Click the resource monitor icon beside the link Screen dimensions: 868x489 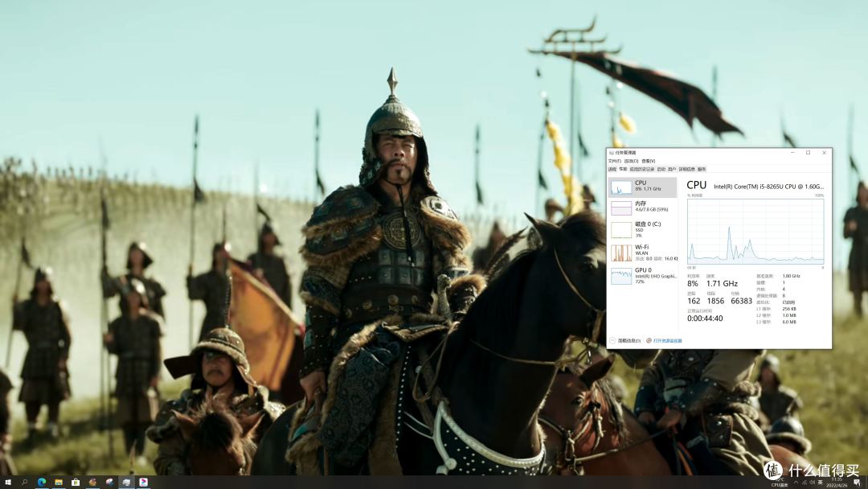649,340
